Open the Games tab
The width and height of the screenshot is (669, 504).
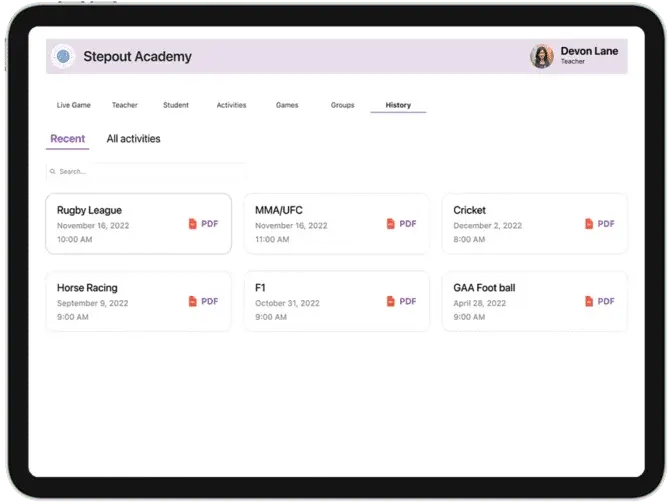(287, 105)
